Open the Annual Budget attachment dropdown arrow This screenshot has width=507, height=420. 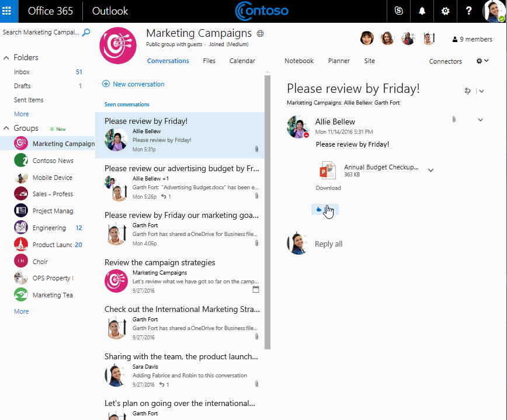click(x=430, y=171)
